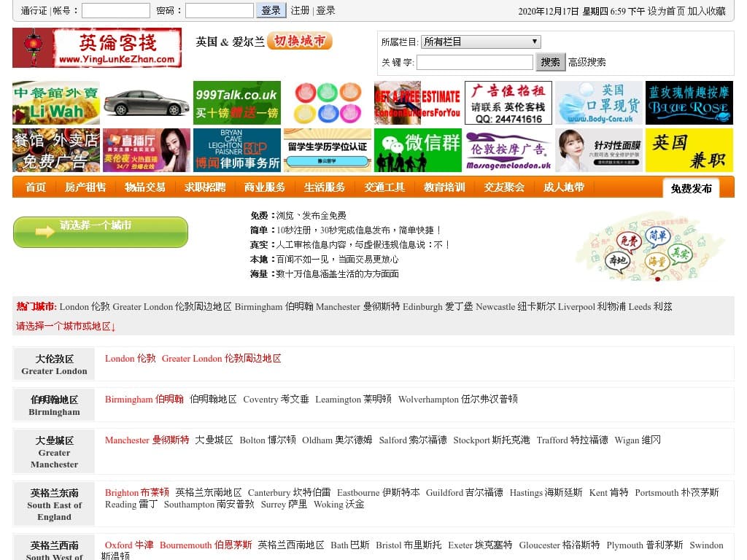
Task: Click the 关键字 keyword search field
Action: click(x=474, y=63)
